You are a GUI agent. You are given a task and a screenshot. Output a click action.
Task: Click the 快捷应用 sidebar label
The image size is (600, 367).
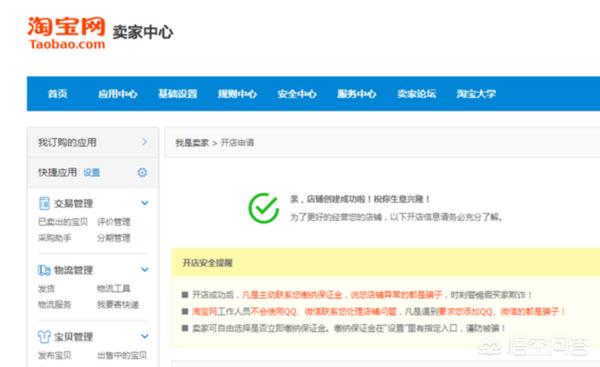57,172
